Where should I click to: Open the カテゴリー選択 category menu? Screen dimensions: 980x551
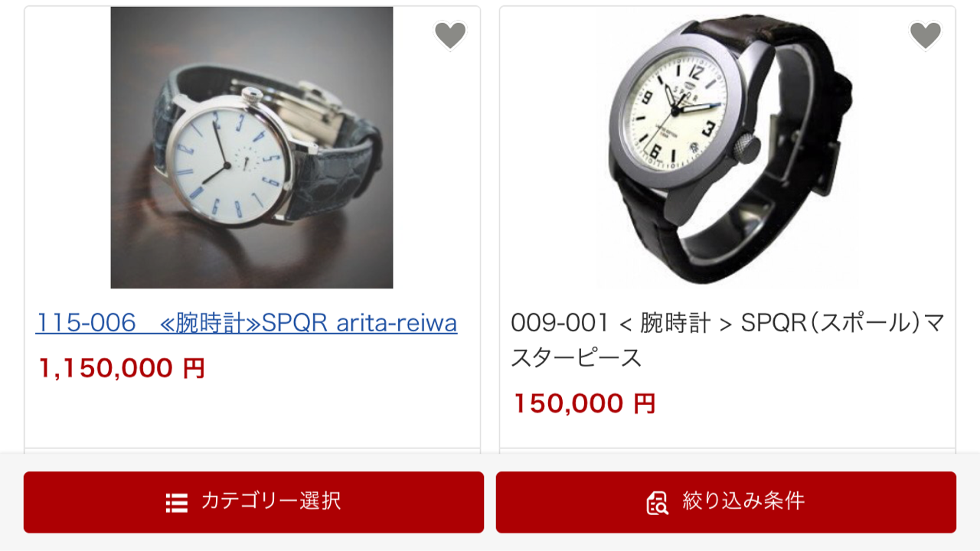click(253, 502)
